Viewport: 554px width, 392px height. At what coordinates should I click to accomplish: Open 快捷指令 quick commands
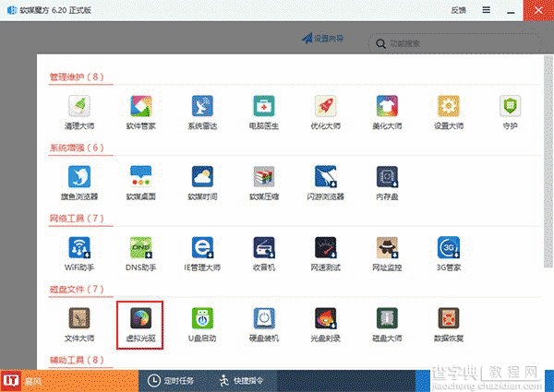click(x=241, y=381)
